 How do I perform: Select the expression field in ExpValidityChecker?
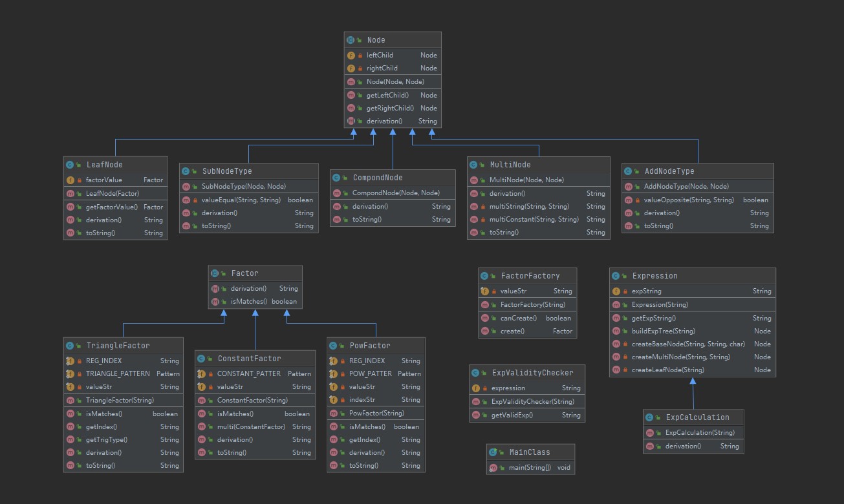coord(527,388)
